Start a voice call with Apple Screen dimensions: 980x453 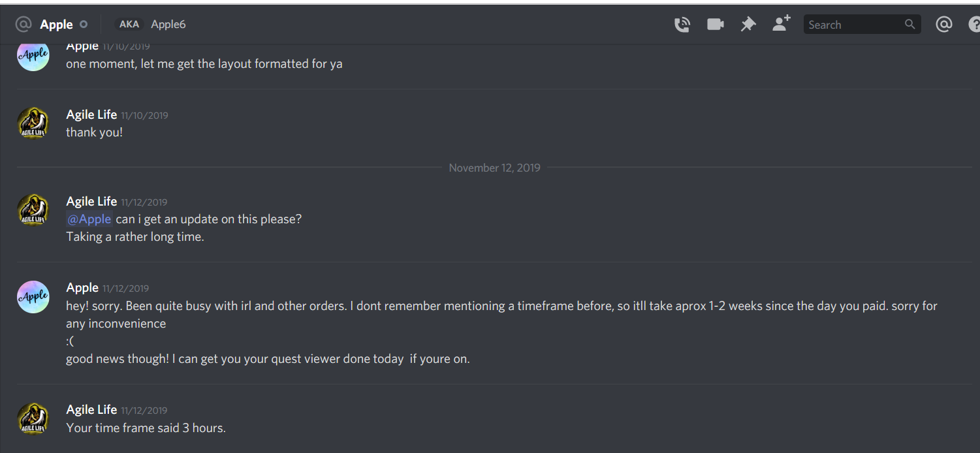pos(682,25)
